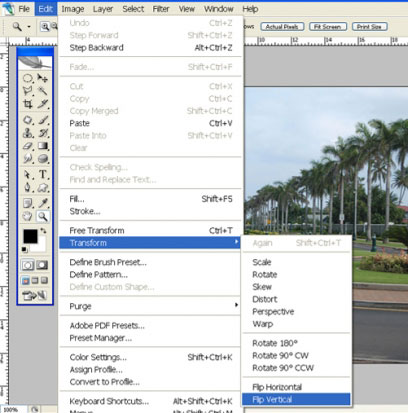Select the Type tool

43,174
